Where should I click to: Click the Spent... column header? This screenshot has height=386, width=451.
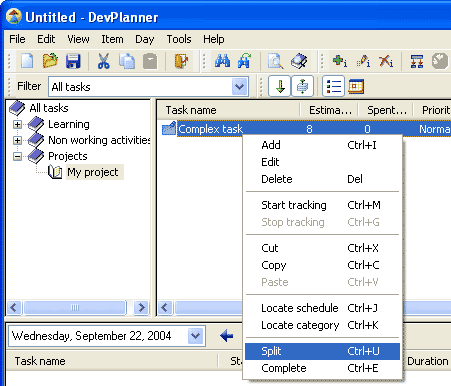pyautogui.click(x=386, y=110)
